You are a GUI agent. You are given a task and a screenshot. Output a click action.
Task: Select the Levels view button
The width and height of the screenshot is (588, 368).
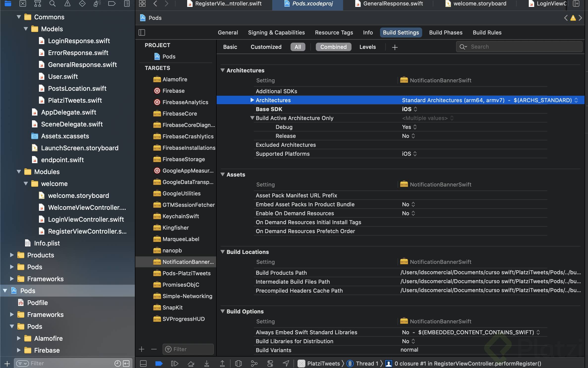point(367,47)
